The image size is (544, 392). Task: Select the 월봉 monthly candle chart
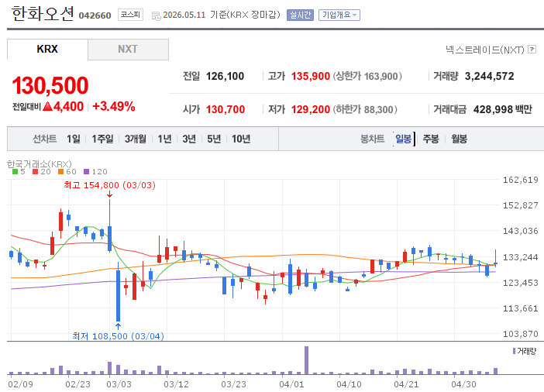(x=459, y=139)
